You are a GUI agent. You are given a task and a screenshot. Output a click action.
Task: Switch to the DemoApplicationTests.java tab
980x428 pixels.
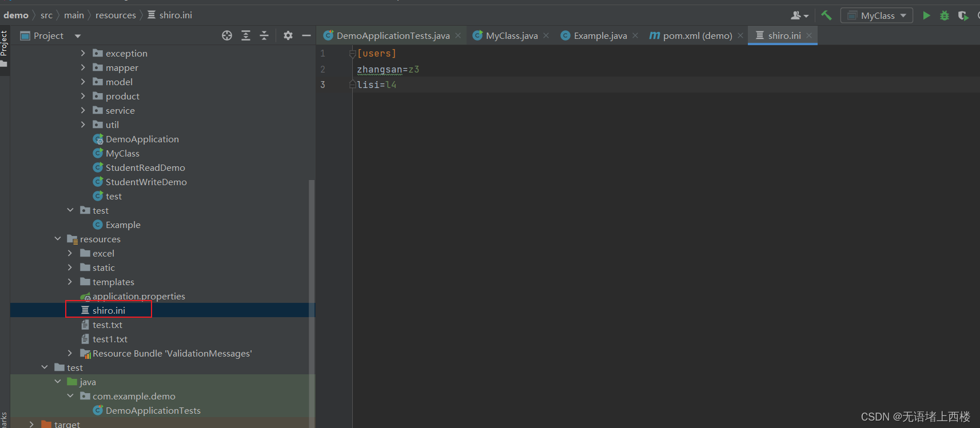click(392, 35)
